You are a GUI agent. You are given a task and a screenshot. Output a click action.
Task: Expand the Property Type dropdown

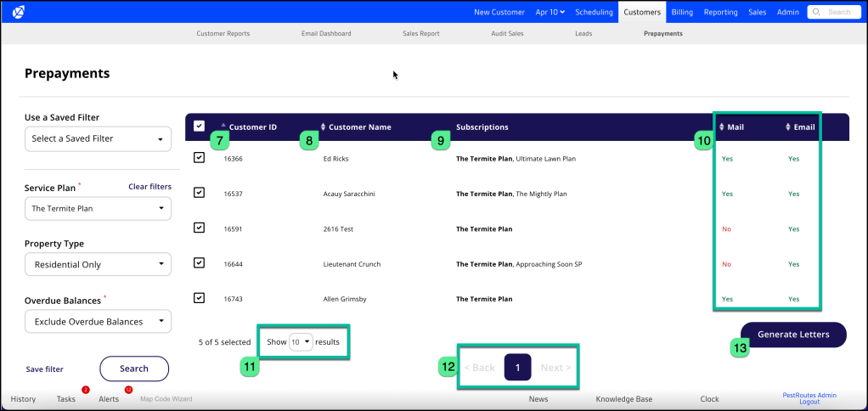98,265
